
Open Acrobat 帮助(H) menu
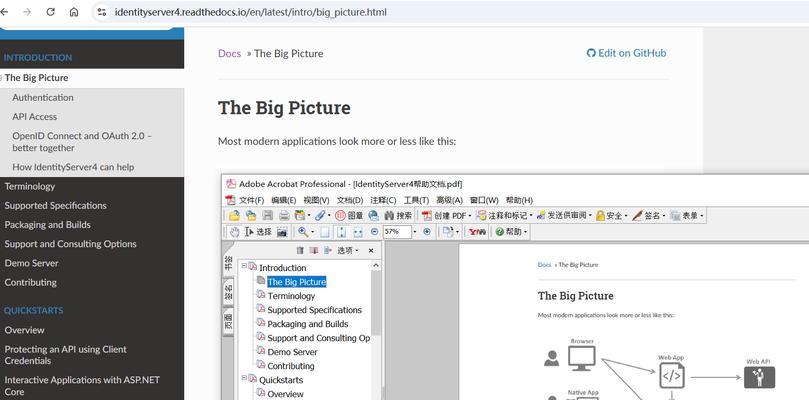[519, 200]
